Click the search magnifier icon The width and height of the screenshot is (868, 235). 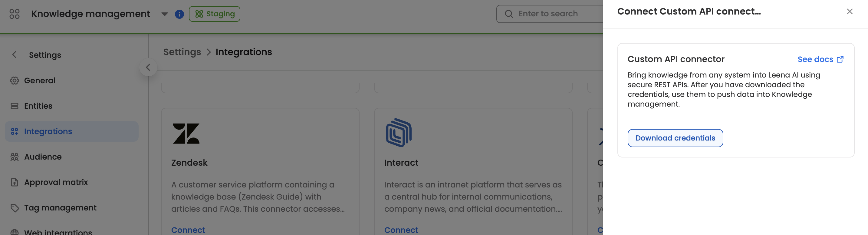point(509,14)
